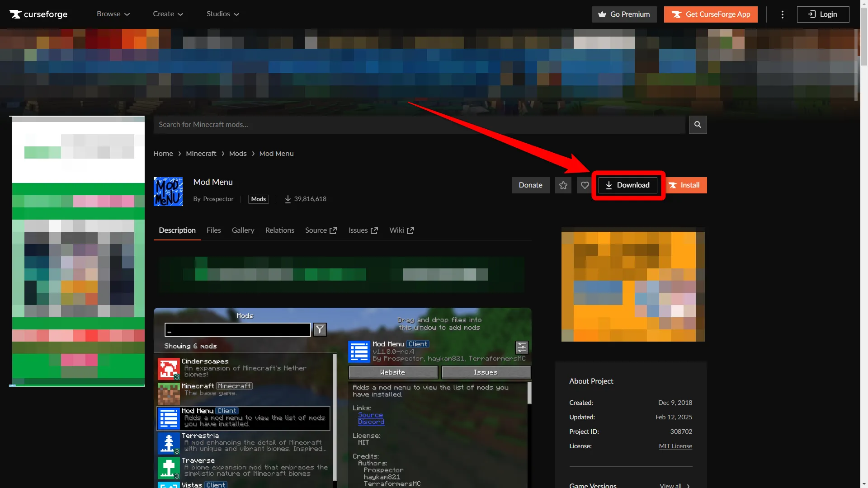Click the Created date Dec 9, 2018
The image size is (868, 488).
675,403
